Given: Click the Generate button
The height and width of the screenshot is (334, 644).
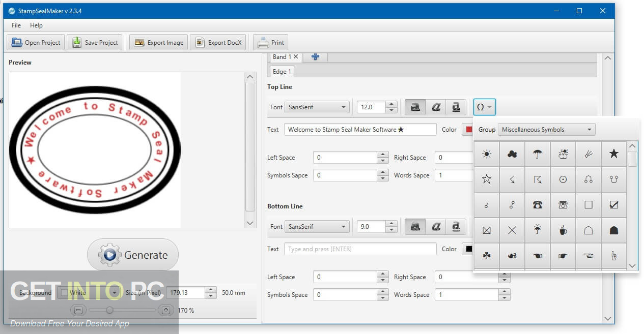Looking at the screenshot, I should tap(132, 255).
